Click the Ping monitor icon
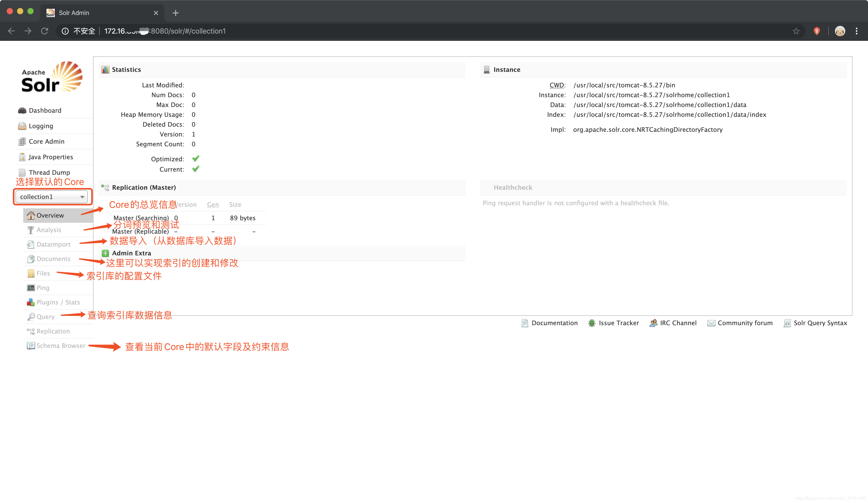 (31, 288)
